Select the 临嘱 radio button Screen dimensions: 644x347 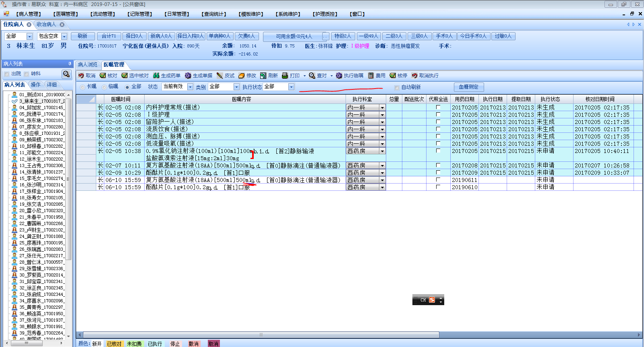pos(104,87)
